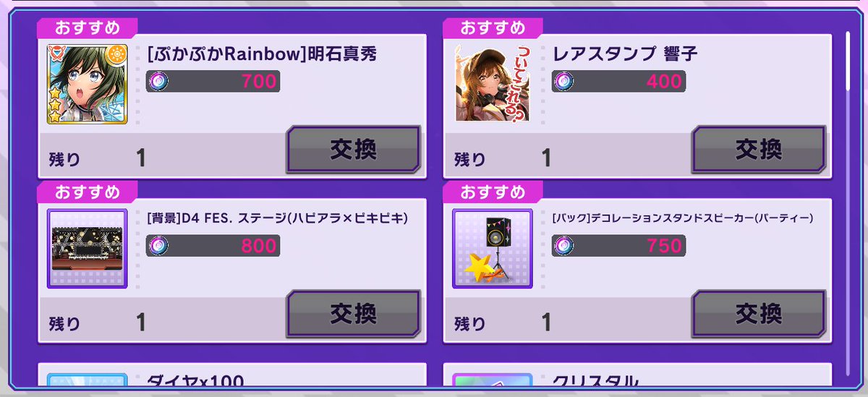Click the currency icon beside 800
This screenshot has height=397, width=868.
pos(156,246)
